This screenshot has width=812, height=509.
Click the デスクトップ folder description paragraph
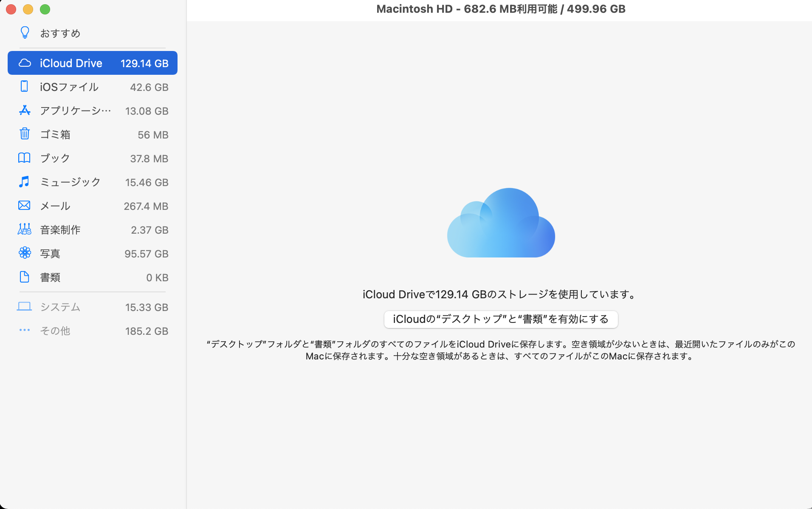pyautogui.click(x=501, y=350)
